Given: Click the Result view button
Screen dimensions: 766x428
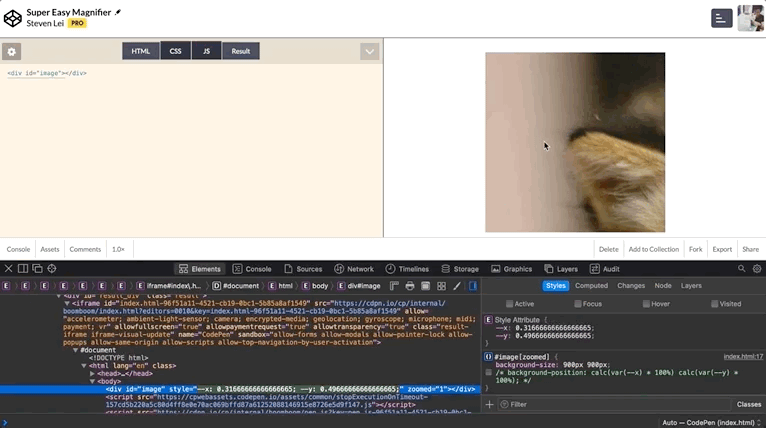Looking at the screenshot, I should [x=241, y=51].
